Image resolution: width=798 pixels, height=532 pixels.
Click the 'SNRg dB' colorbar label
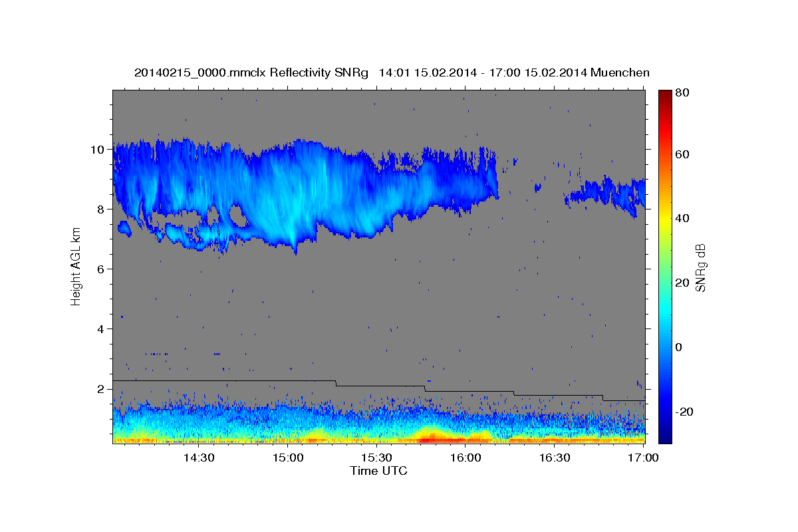[x=700, y=267]
